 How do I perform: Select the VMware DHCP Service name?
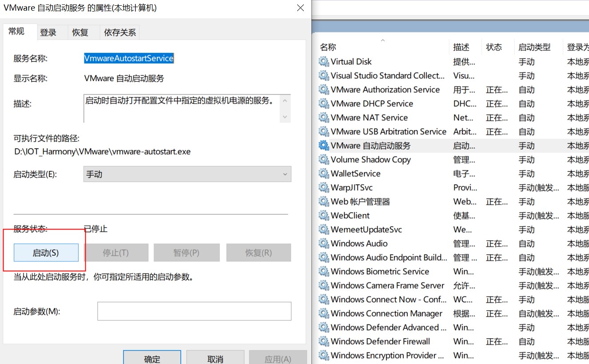[x=372, y=103]
